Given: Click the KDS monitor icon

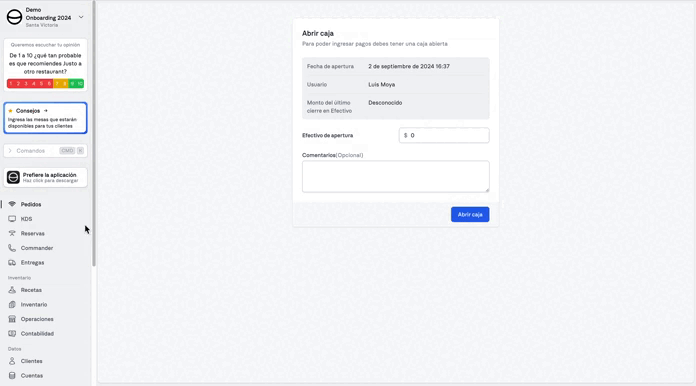Looking at the screenshot, I should pos(12,219).
